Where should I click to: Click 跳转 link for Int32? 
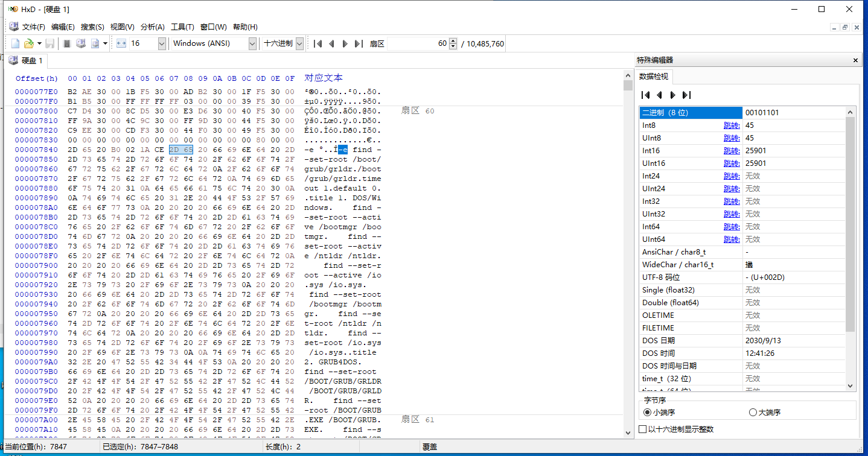coord(732,201)
